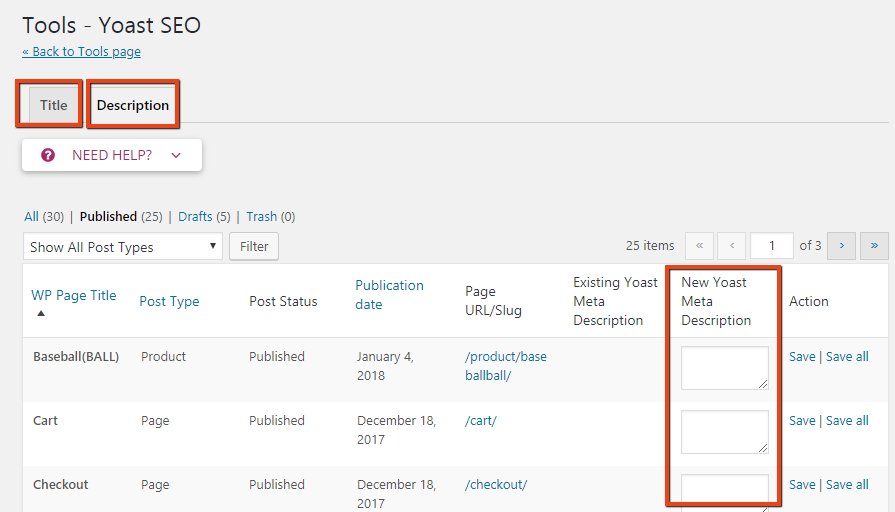Click January 4, 2018 publication date

tap(385, 366)
